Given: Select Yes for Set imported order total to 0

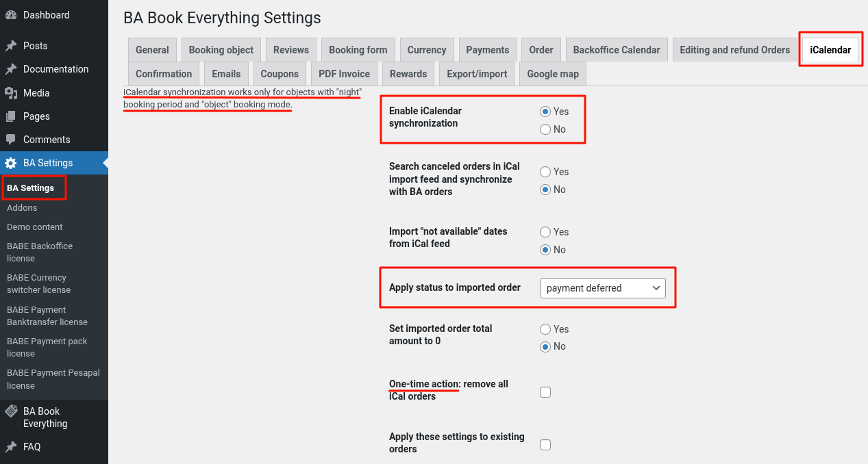Looking at the screenshot, I should pyautogui.click(x=545, y=329).
